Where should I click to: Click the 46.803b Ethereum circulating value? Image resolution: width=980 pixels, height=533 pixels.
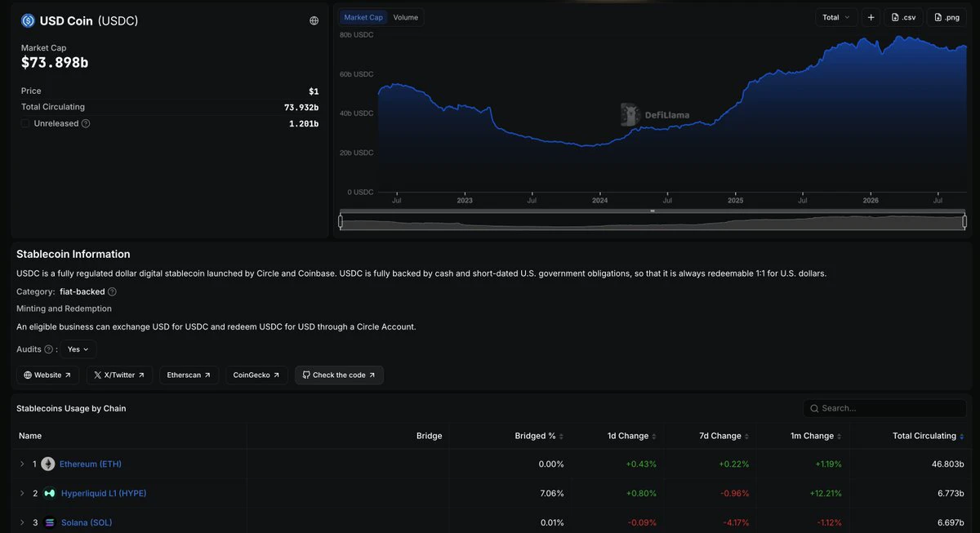947,464
